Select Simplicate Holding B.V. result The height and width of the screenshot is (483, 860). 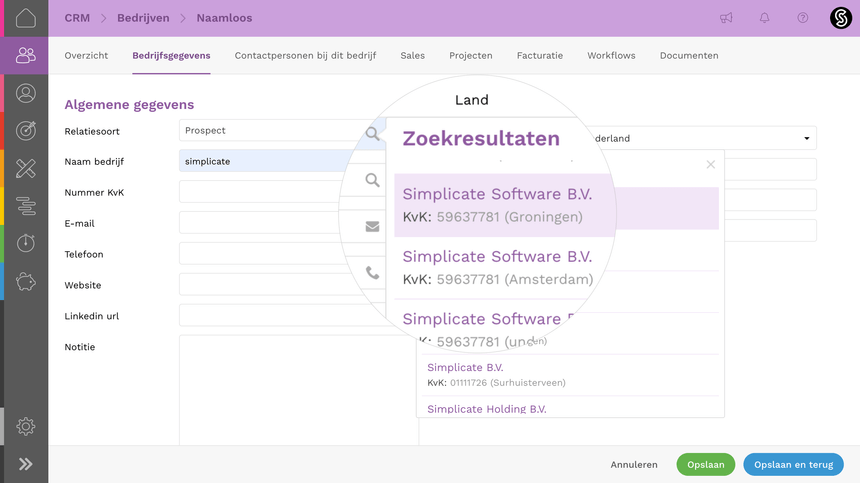[570, 408]
